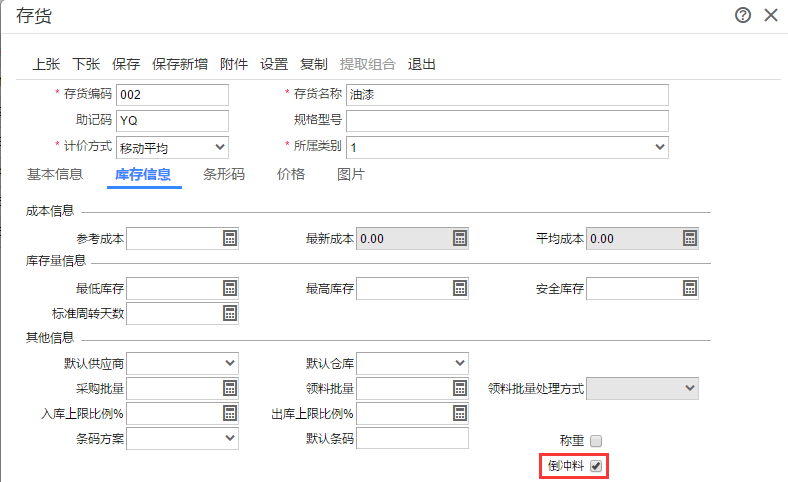Viewport: 788px width, 482px height.
Task: Click the 提取组合 option
Action: [368, 64]
